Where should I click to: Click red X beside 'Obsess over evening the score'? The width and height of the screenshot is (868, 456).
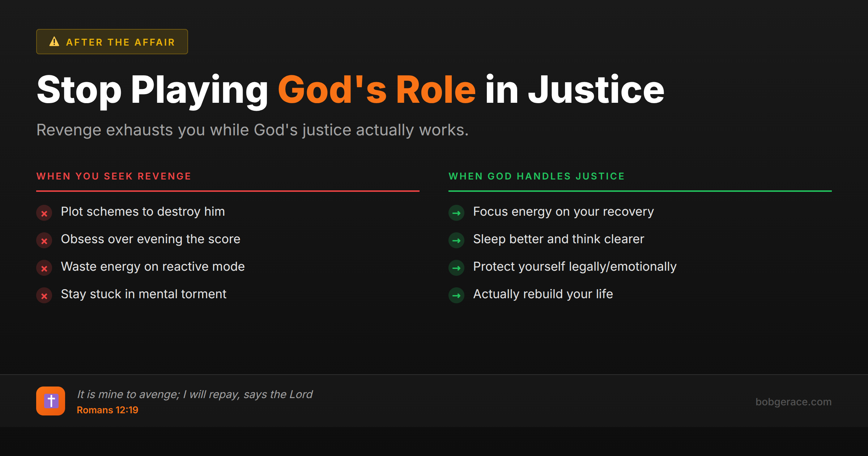44,241
